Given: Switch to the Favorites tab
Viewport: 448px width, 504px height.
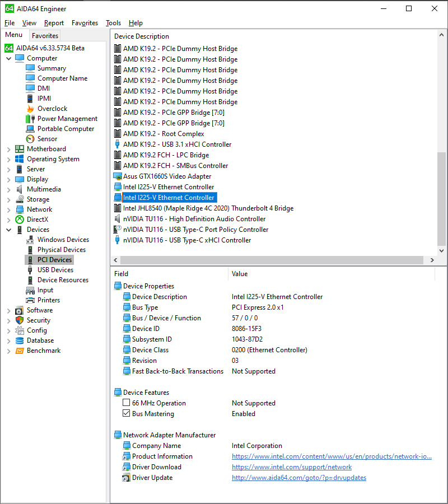Looking at the screenshot, I should (45, 35).
